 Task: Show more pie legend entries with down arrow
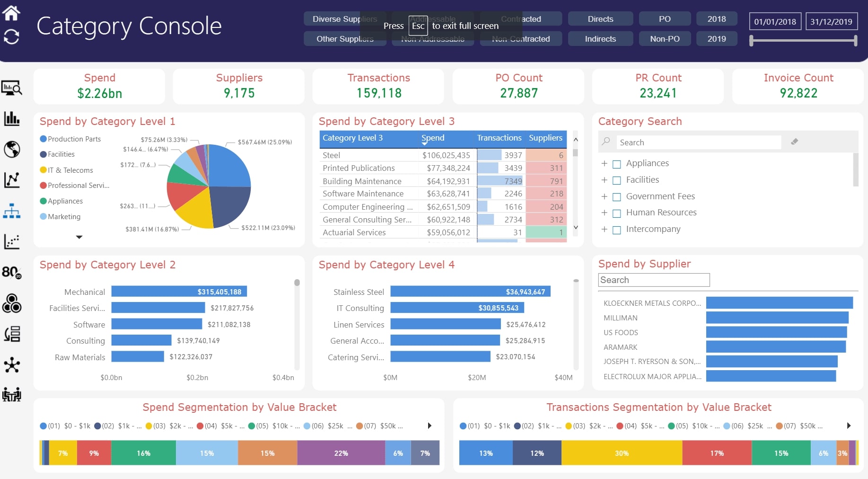point(79,237)
